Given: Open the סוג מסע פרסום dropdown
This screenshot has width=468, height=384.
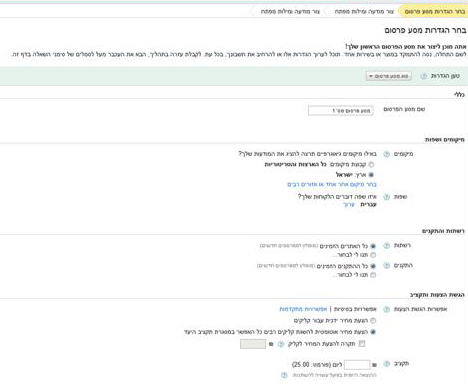Looking at the screenshot, I should 389,76.
